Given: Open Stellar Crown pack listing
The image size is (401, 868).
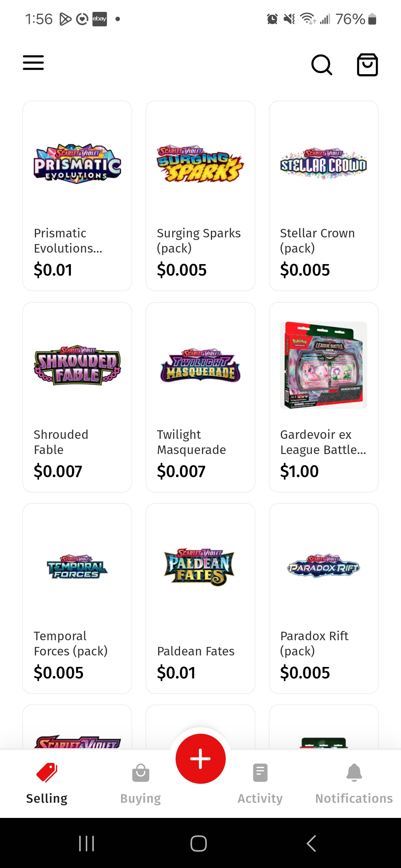Looking at the screenshot, I should pyautogui.click(x=323, y=196).
